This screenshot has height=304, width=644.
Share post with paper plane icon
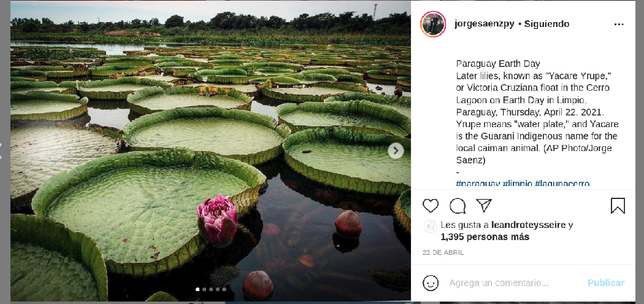pyautogui.click(x=484, y=205)
